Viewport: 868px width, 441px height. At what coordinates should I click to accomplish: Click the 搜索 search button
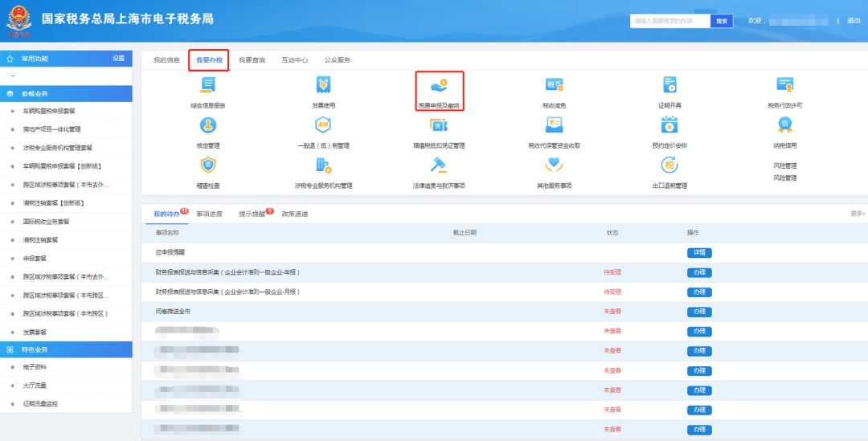(x=722, y=21)
